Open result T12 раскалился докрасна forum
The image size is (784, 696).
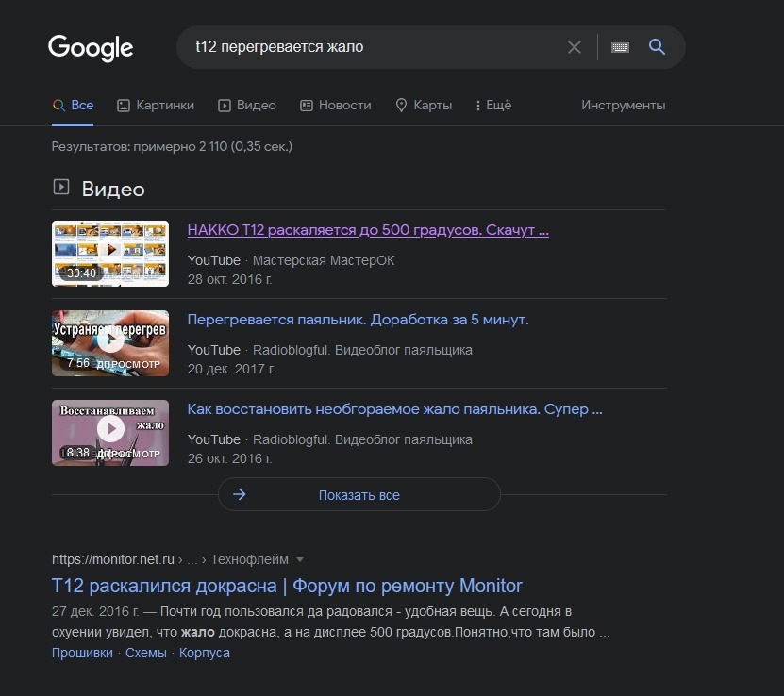tap(287, 586)
